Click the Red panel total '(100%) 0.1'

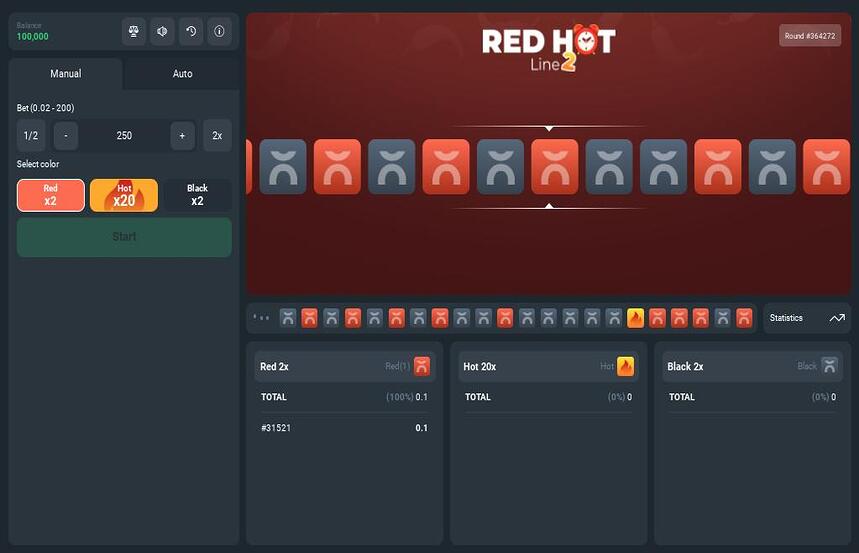coord(406,397)
